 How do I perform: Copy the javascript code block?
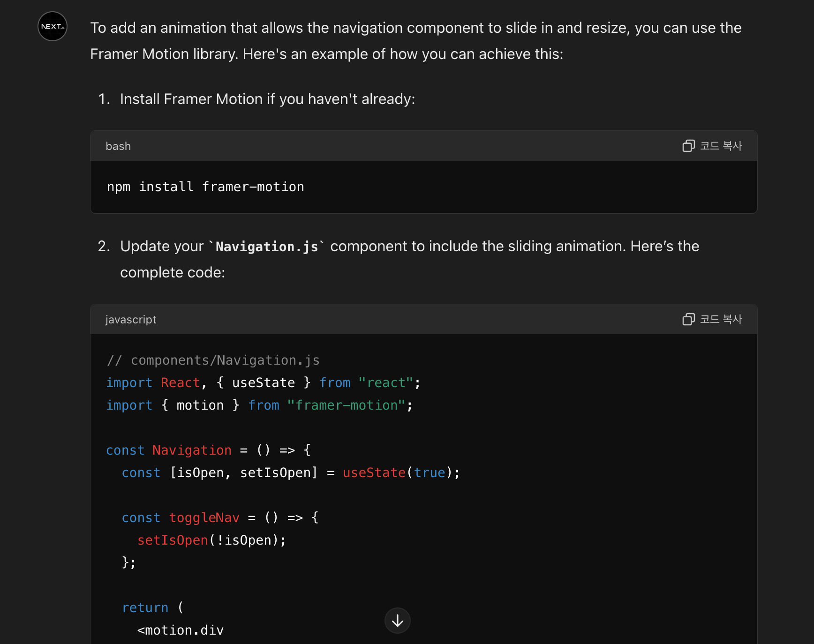(x=712, y=319)
